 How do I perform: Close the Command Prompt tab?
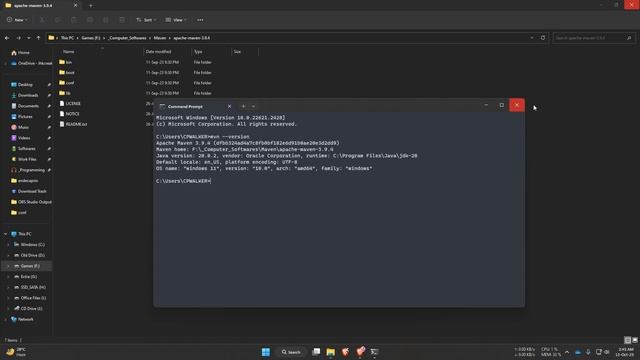pos(229,106)
